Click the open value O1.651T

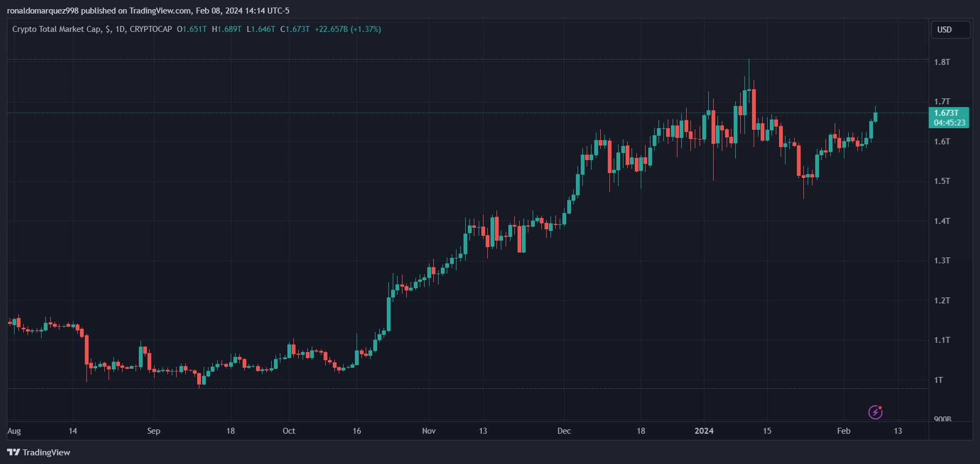(x=192, y=29)
